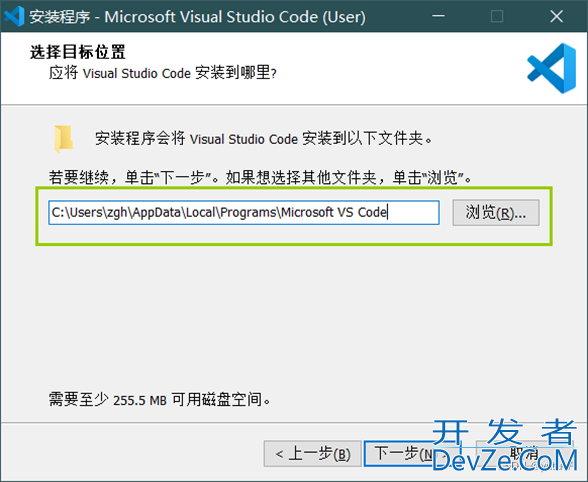Minimize the installer window
Viewport: 588px width, 482px height.
point(438,16)
